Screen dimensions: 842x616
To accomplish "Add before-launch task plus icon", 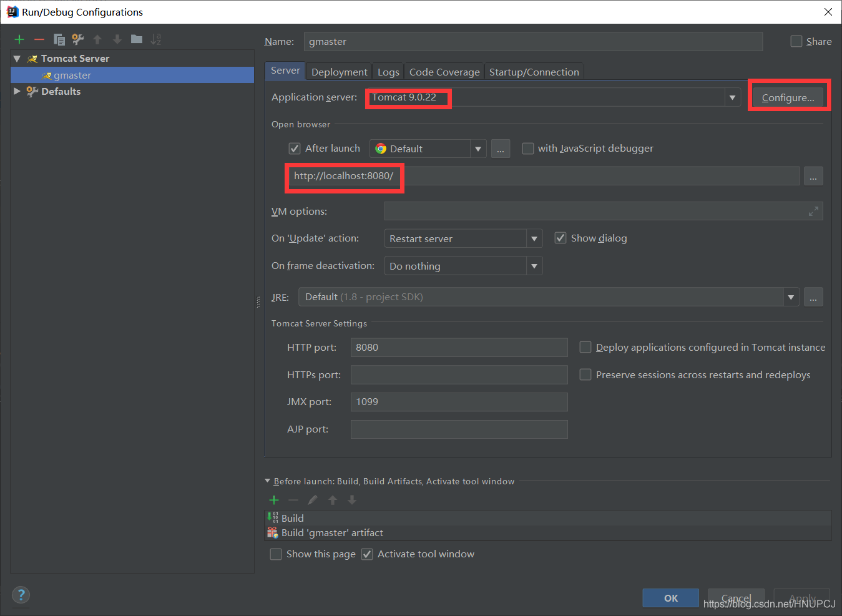I will [x=274, y=500].
